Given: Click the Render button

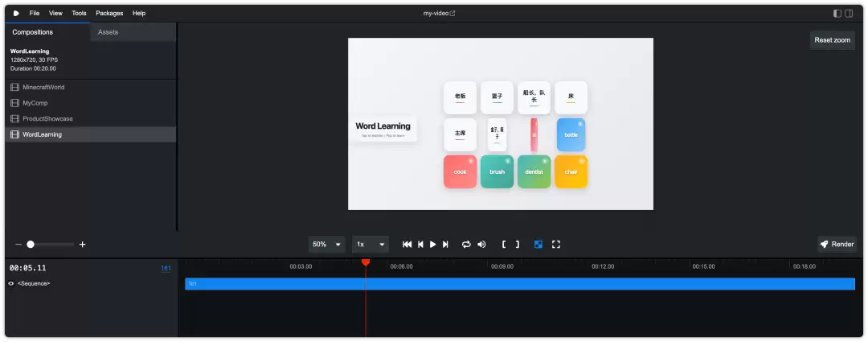Looking at the screenshot, I should pos(837,245).
